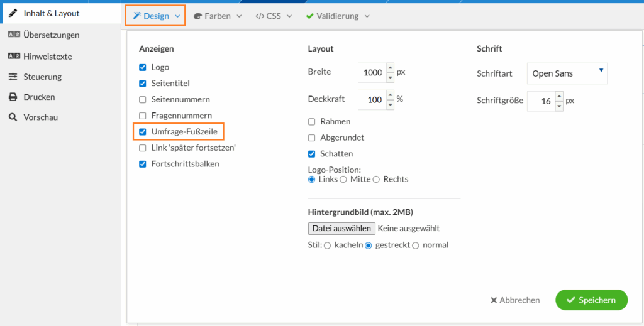Image resolution: width=644 pixels, height=326 pixels.
Task: Open the Vorschau sidebar item
Action: coord(40,117)
